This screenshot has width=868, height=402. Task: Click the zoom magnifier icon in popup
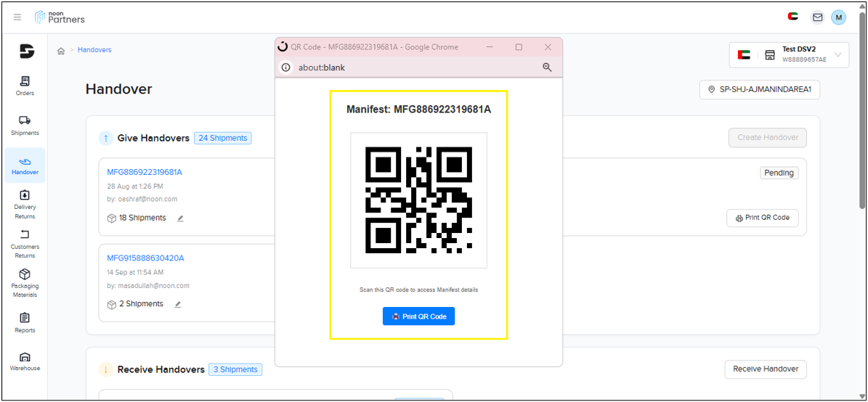point(547,67)
